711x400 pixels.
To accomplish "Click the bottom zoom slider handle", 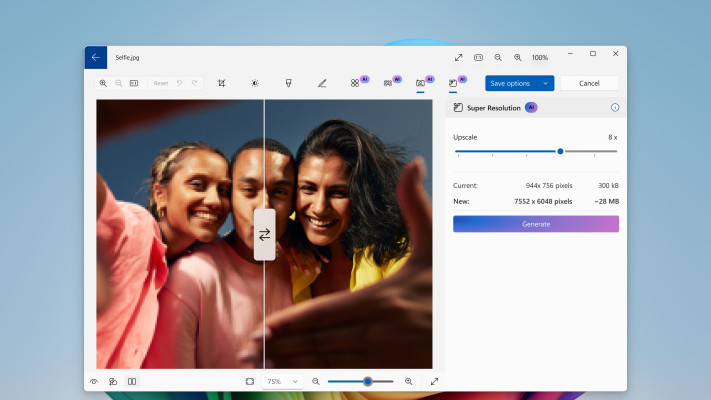I will point(368,382).
